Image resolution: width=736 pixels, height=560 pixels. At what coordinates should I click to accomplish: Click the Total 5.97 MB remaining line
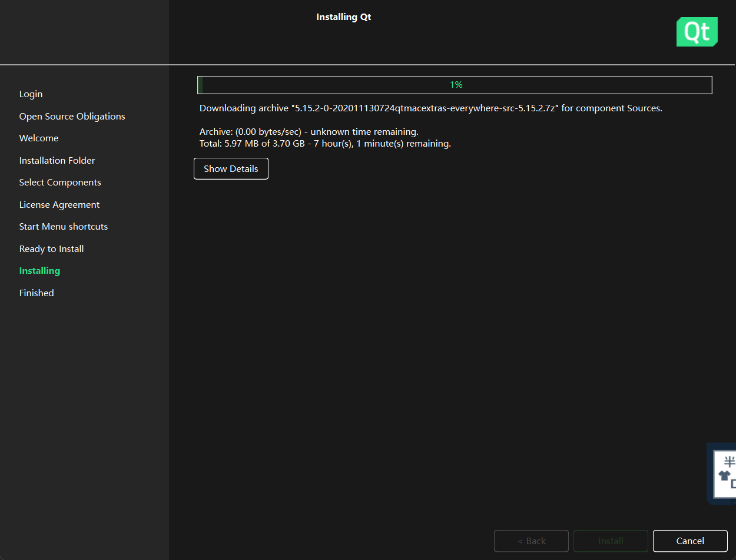[325, 144]
